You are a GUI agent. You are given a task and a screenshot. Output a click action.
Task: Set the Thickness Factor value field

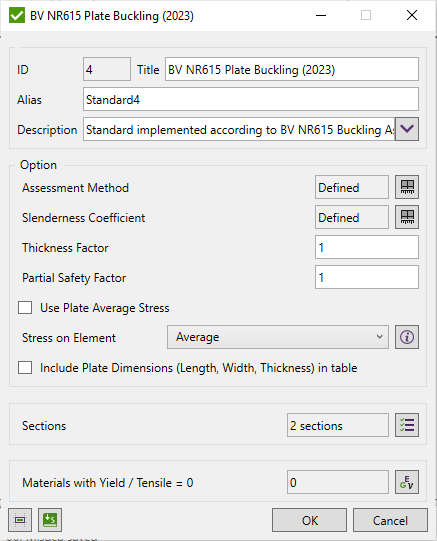pyautogui.click(x=367, y=247)
